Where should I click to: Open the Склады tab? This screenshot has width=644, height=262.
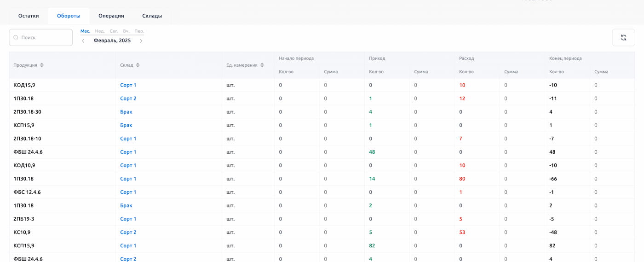(x=152, y=16)
